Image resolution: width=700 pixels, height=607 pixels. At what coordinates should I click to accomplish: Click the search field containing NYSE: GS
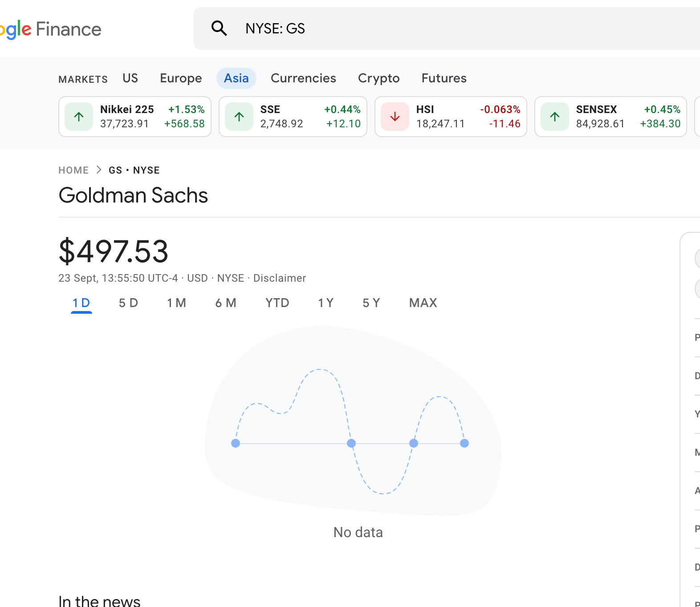point(447,28)
